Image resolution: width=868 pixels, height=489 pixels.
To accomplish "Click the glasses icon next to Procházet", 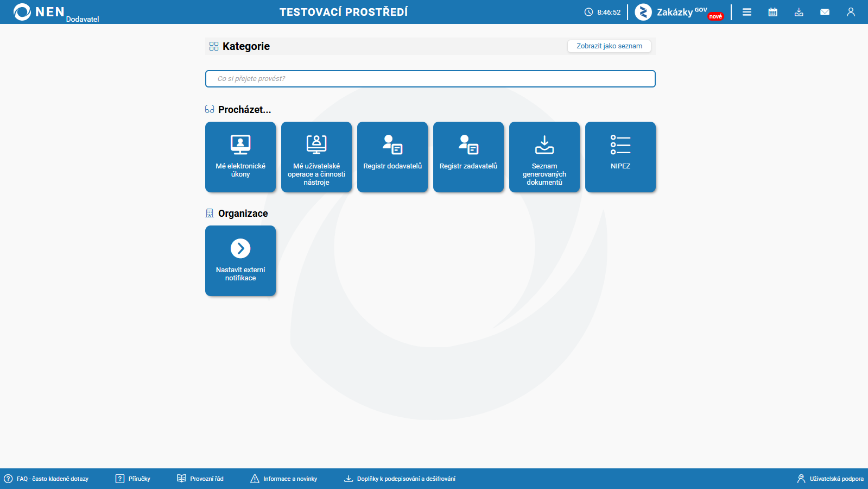I will [210, 110].
